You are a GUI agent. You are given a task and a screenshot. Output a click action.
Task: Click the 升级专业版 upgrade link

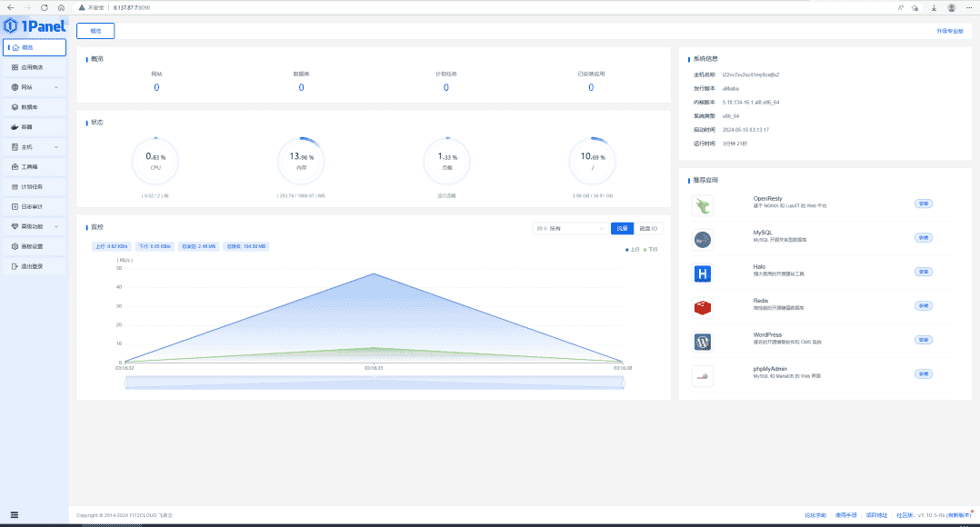click(949, 31)
